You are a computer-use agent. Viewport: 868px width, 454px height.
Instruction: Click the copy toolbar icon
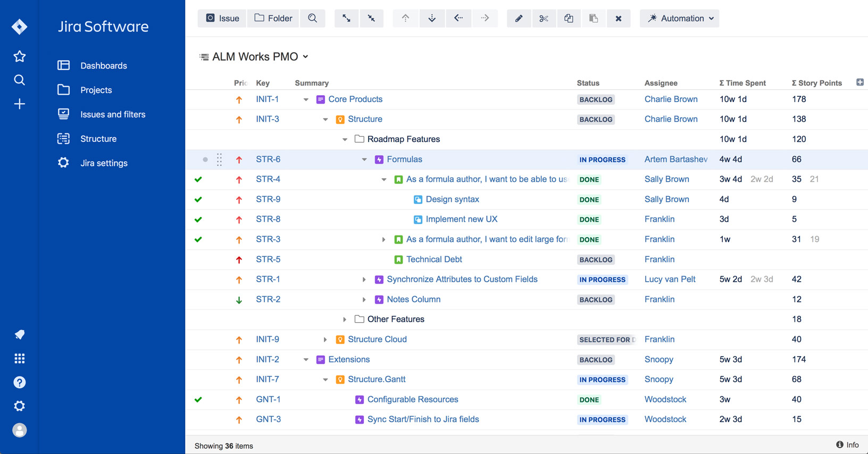(569, 18)
